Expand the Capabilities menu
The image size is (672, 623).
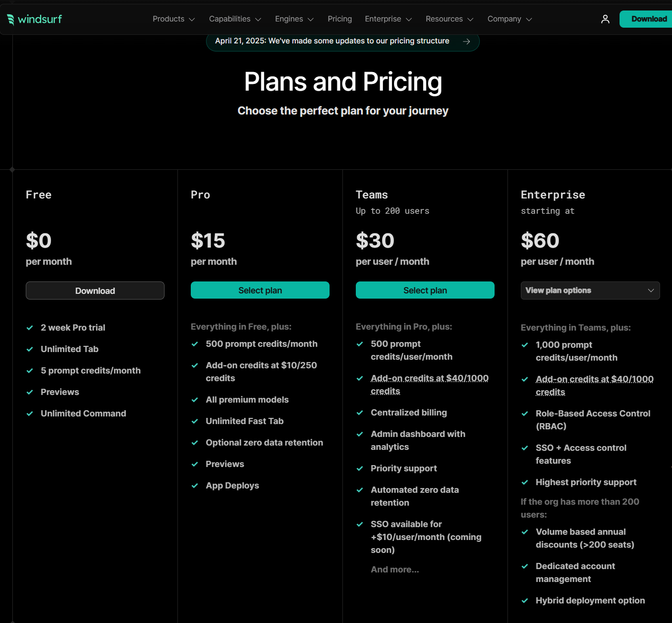(x=235, y=19)
